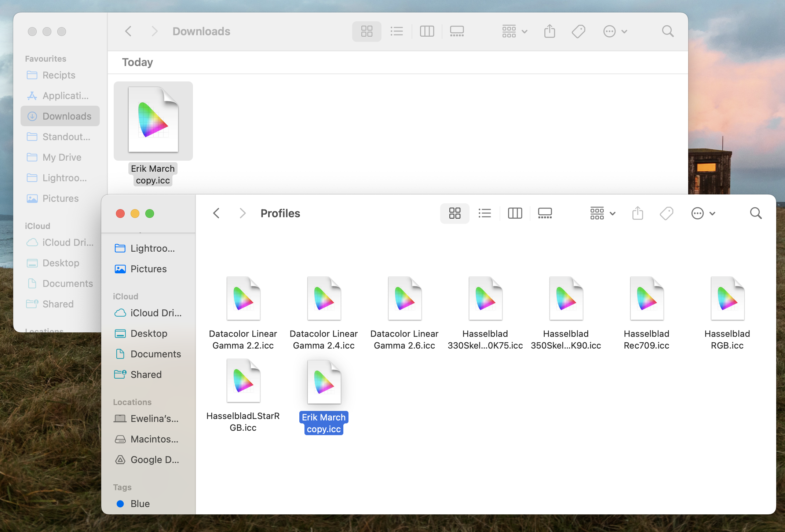Viewport: 785px width, 532px height.
Task: Select Hasselblad Rec709.icc file
Action: click(647, 314)
